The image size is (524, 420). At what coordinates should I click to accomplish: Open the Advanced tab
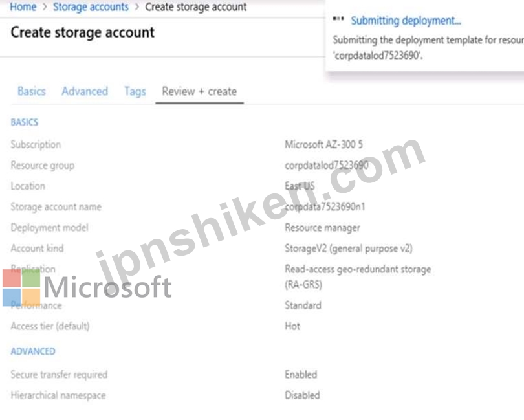click(x=85, y=91)
